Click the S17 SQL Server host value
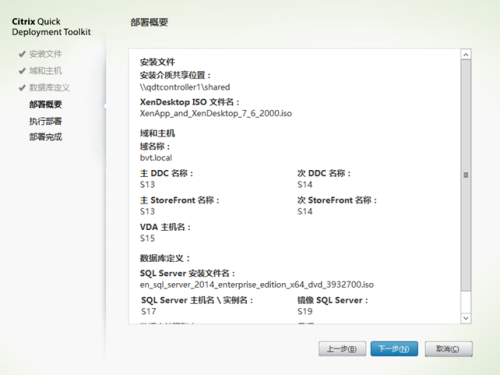 pos(149,311)
